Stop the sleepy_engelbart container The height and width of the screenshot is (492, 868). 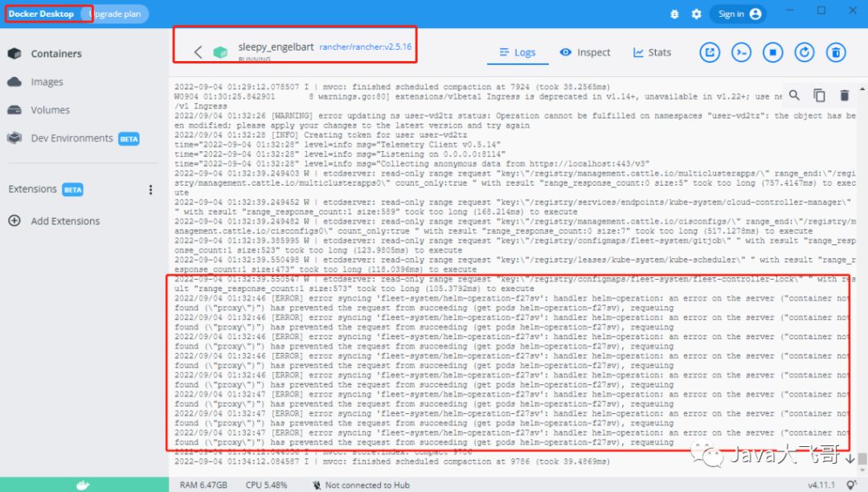click(x=773, y=52)
